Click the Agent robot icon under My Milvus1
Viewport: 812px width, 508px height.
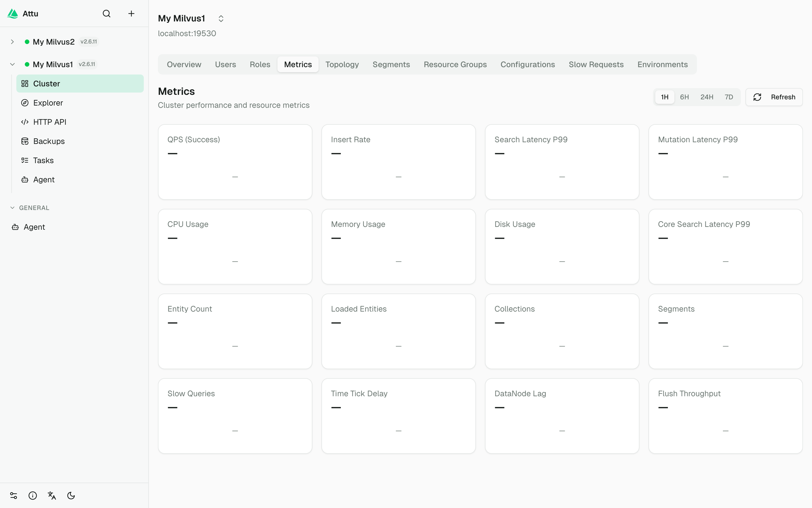[x=25, y=179]
